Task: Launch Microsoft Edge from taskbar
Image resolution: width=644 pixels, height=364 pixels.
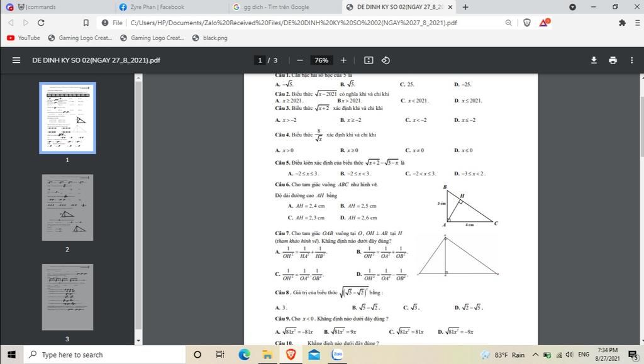Action: point(244,355)
